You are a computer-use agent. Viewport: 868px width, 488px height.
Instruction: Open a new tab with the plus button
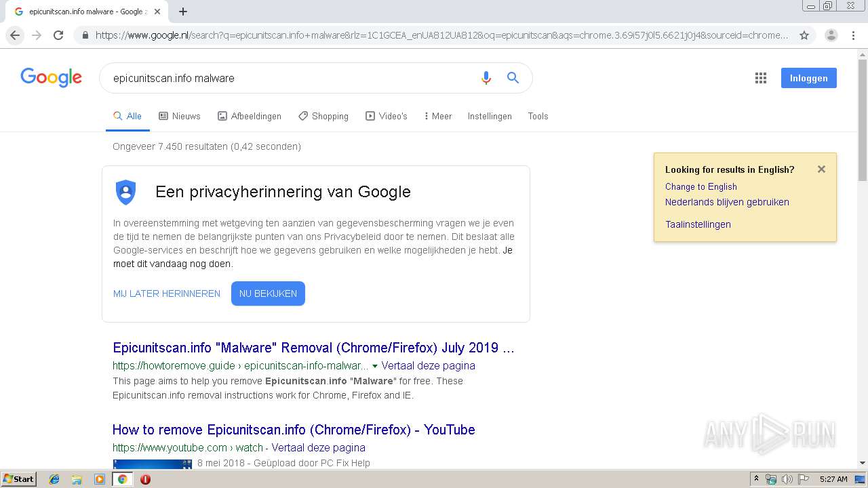(x=183, y=12)
